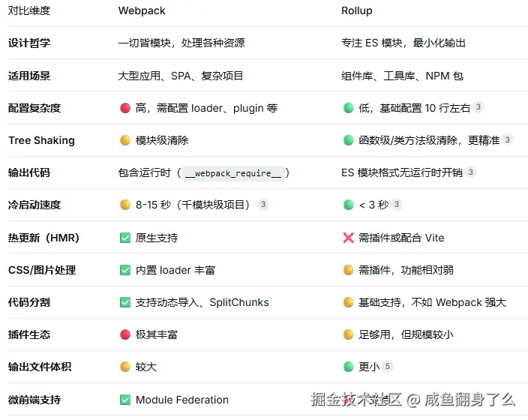The image size is (528, 420).
Task: Click text Module Federation
Action: 181,400
